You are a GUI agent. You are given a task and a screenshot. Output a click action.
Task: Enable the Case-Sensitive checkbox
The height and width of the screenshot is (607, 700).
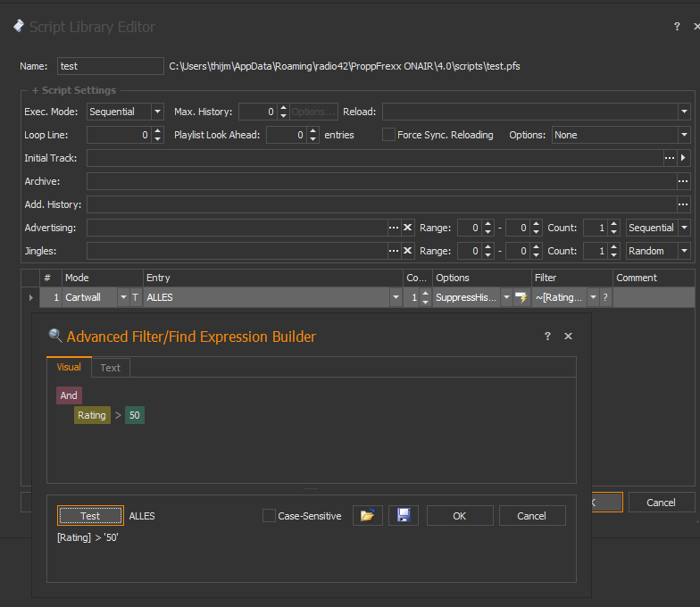[x=269, y=516]
